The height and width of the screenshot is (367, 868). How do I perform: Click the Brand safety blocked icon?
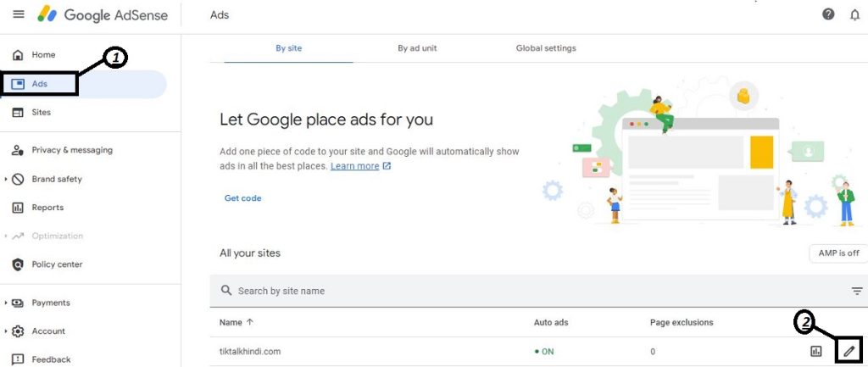tap(18, 180)
